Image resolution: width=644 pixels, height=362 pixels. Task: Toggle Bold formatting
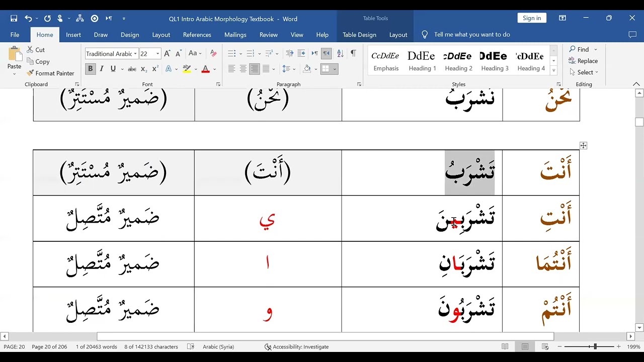coord(91,69)
